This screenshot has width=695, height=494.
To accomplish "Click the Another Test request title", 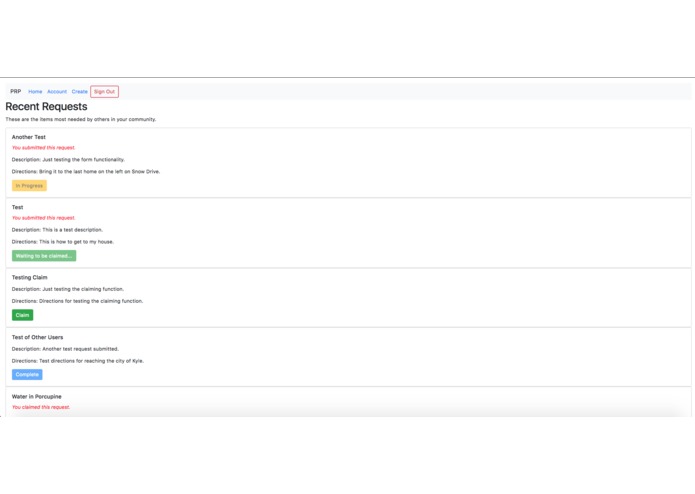I will (29, 137).
